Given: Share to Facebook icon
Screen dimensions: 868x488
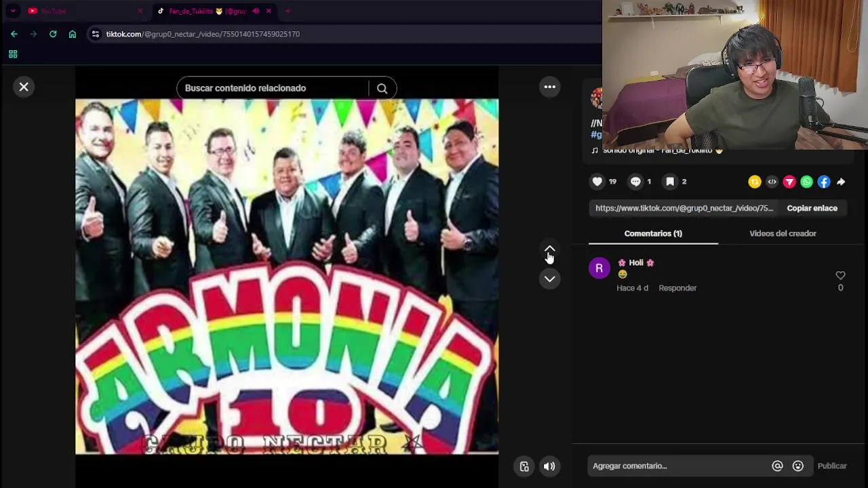Looking at the screenshot, I should click(x=823, y=182).
